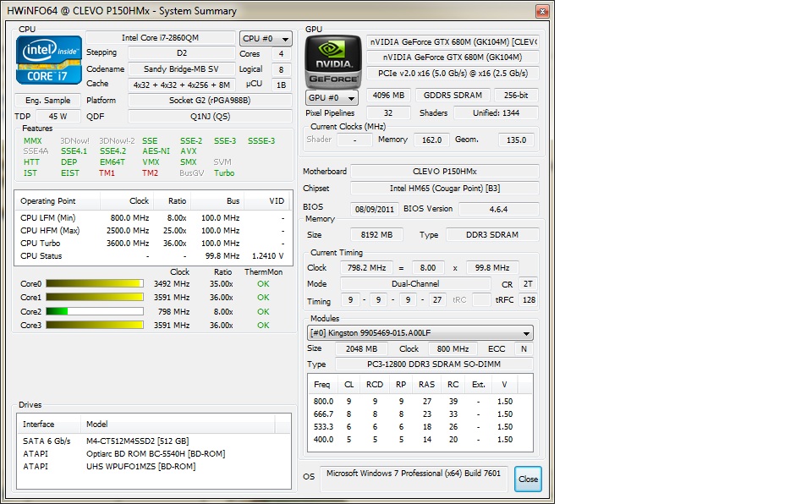
Task: Click the Intel HM65 chipset field
Action: [445, 189]
